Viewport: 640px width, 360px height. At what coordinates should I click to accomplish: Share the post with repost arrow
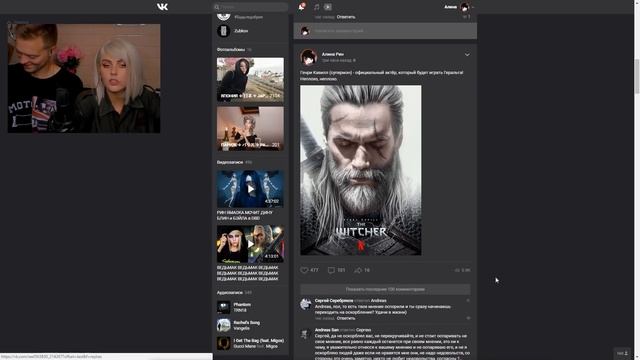358,270
